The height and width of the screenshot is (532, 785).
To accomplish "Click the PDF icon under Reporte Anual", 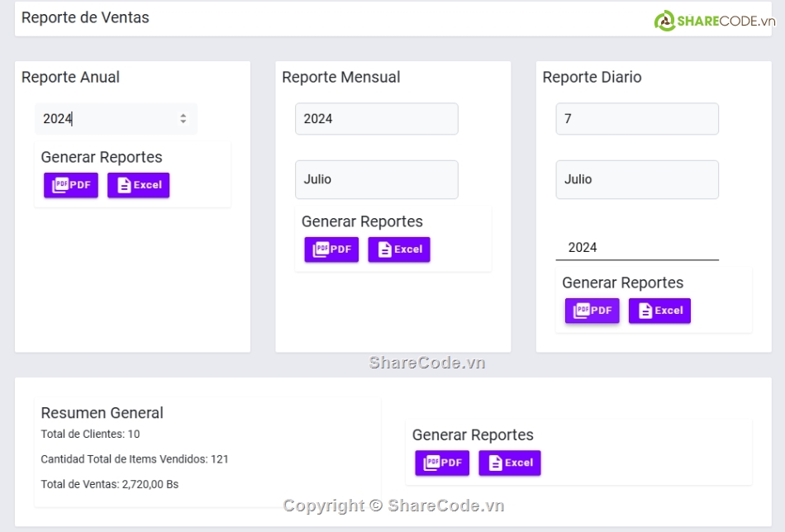I will tap(60, 185).
